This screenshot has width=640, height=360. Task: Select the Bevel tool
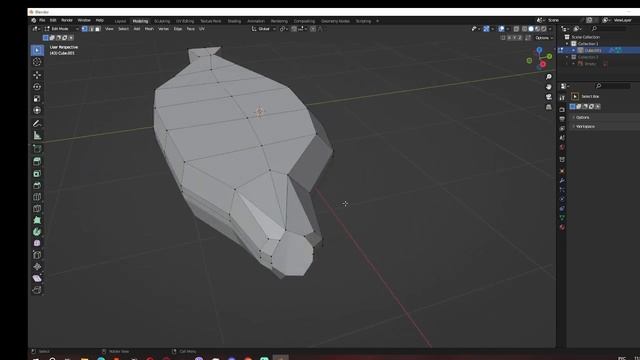click(x=37, y=185)
